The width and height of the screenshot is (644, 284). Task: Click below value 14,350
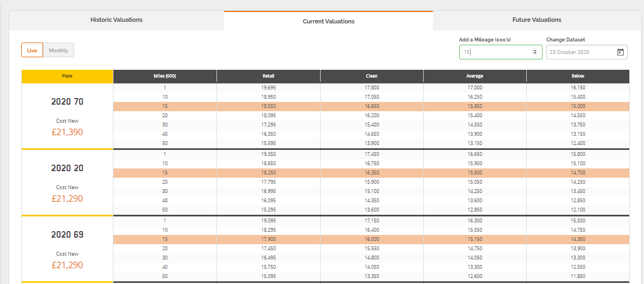[578, 239]
